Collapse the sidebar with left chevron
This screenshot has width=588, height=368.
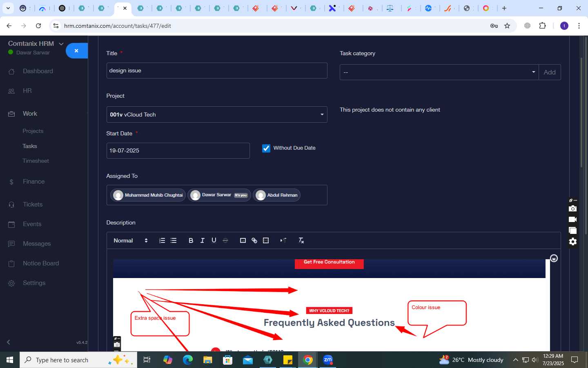[x=9, y=342]
